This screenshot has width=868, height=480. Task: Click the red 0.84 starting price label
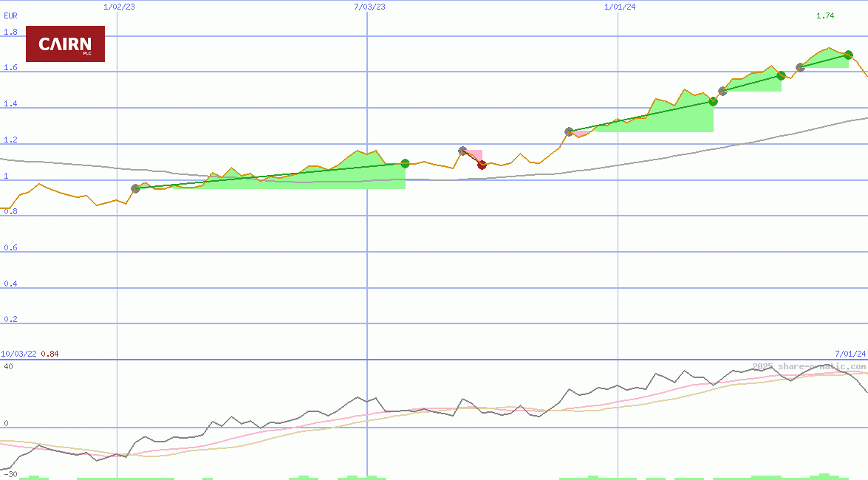49,354
